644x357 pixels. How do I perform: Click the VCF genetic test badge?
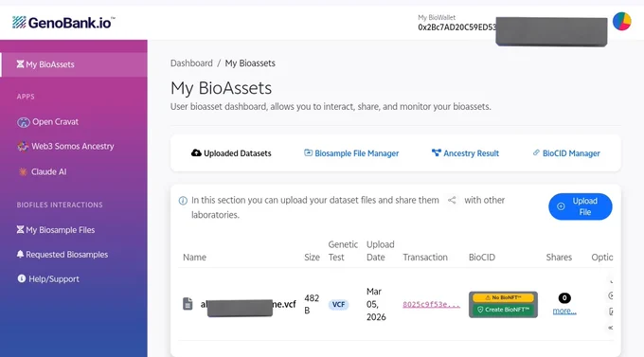pyautogui.click(x=338, y=304)
